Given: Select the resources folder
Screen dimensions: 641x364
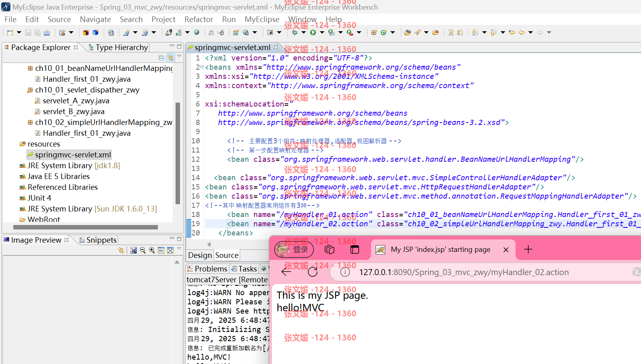Looking at the screenshot, I should pos(40,144).
